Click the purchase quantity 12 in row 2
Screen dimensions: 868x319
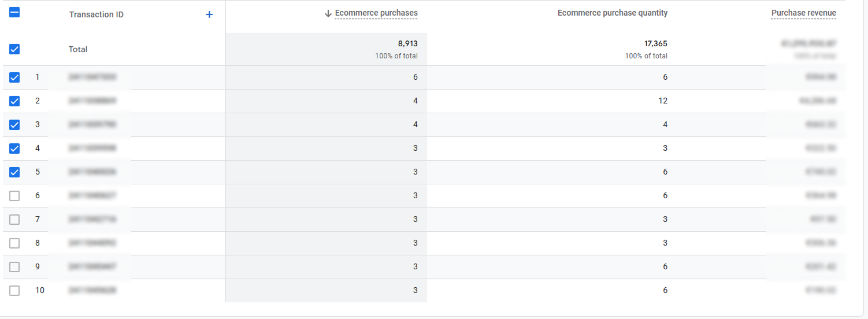[x=662, y=101]
